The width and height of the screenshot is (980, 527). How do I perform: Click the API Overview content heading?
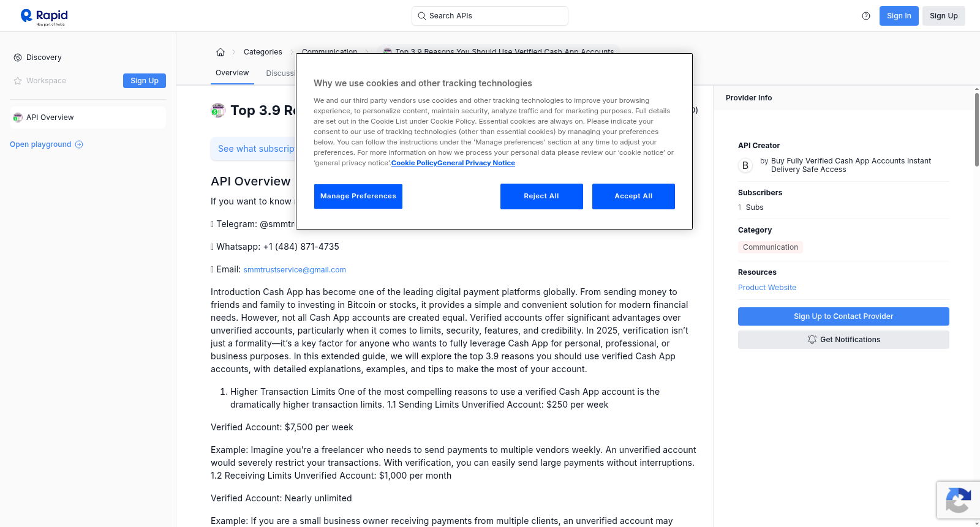coord(251,181)
